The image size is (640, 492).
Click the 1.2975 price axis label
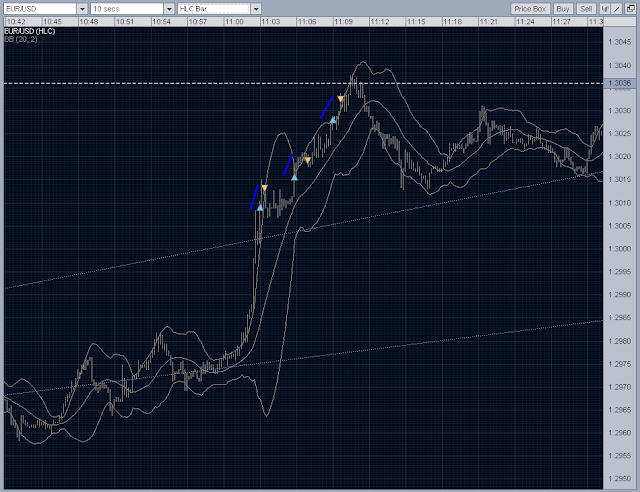[619, 364]
